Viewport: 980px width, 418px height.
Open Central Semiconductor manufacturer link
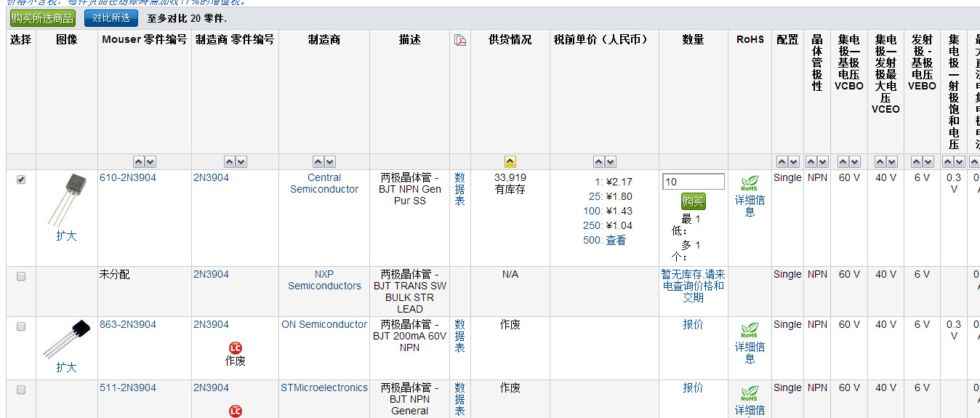324,183
